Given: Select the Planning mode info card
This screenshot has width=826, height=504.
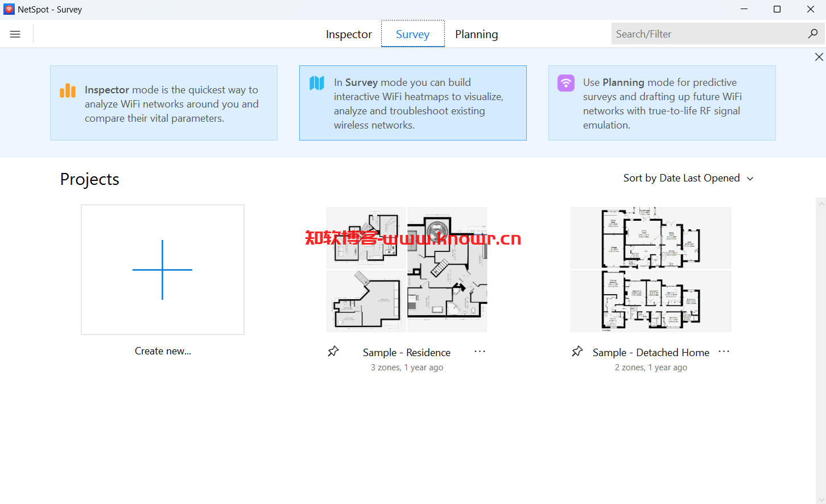Looking at the screenshot, I should point(662,103).
